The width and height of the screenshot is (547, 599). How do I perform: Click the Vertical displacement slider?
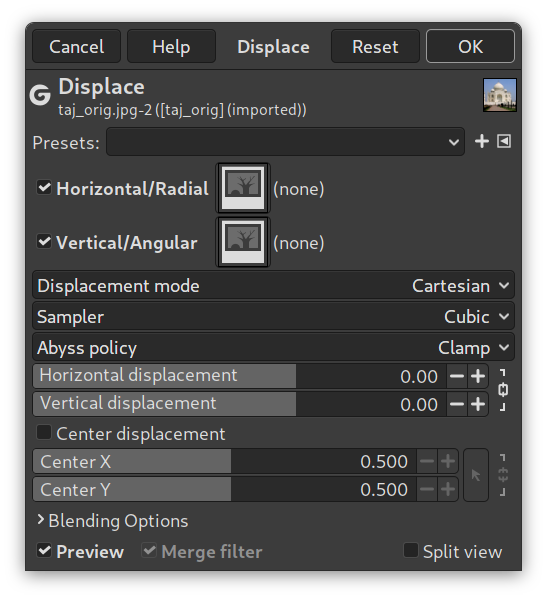239,404
